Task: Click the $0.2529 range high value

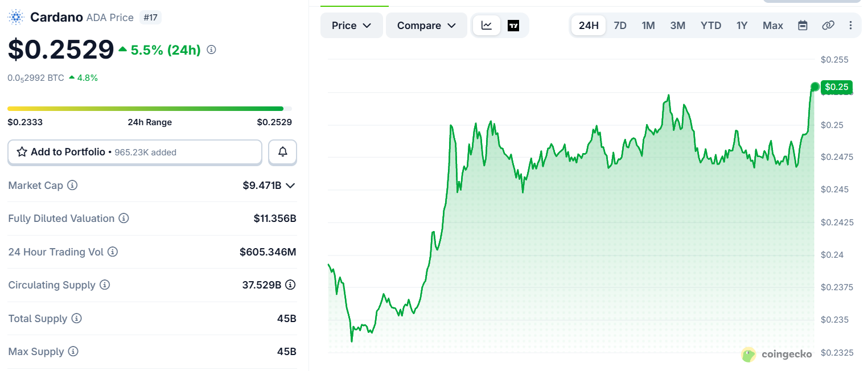Action: (274, 122)
